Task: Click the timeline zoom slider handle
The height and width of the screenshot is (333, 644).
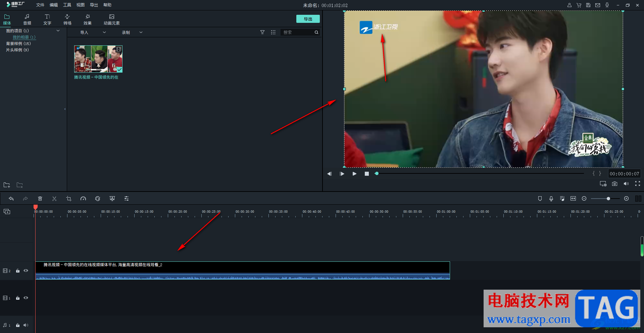Action: point(608,199)
